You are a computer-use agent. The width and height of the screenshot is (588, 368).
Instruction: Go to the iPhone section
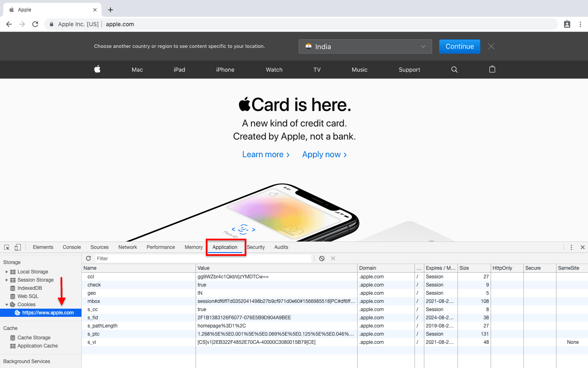(x=225, y=70)
